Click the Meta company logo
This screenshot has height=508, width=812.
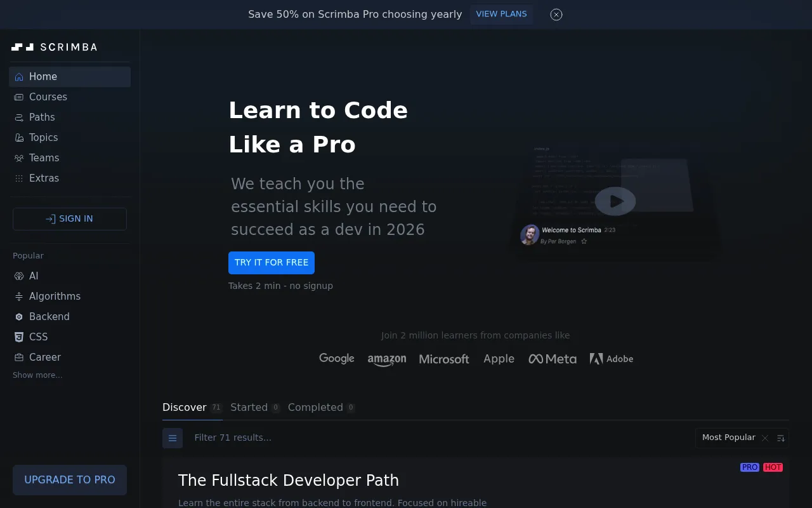553,359
